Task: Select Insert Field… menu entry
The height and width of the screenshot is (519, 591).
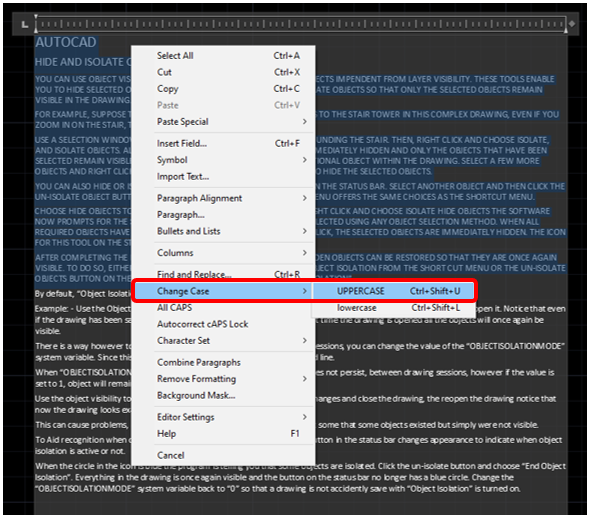Action: pos(223,144)
